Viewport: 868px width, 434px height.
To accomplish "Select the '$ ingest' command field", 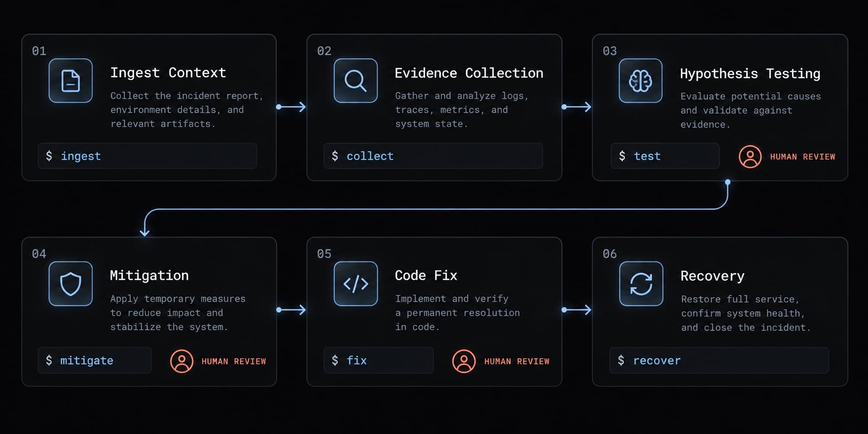I will click(x=147, y=156).
